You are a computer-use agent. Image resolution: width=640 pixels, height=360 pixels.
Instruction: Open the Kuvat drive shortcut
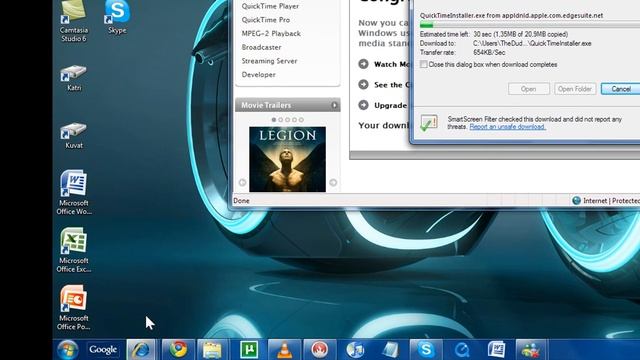[74, 136]
